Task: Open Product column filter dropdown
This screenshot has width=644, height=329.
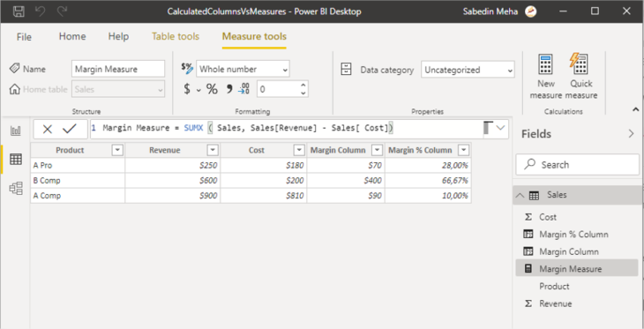Action: pyautogui.click(x=117, y=150)
